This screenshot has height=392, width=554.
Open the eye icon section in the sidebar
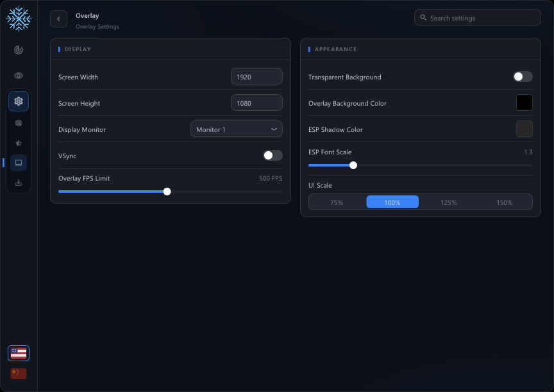click(x=19, y=76)
